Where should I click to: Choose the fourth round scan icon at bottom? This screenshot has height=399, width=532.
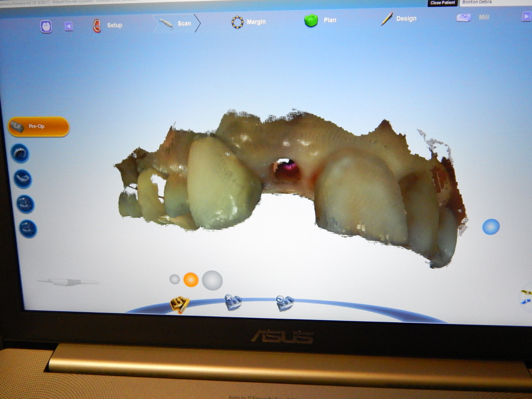28,228
